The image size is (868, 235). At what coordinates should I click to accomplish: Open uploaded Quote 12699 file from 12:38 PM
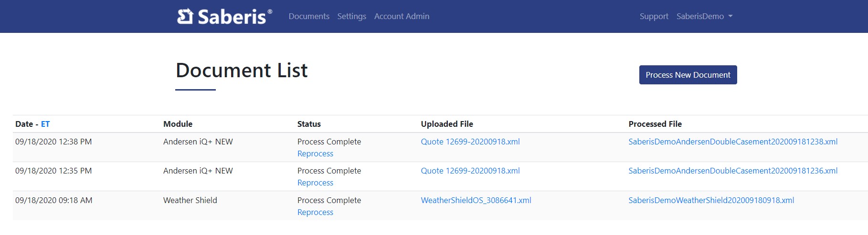(470, 142)
